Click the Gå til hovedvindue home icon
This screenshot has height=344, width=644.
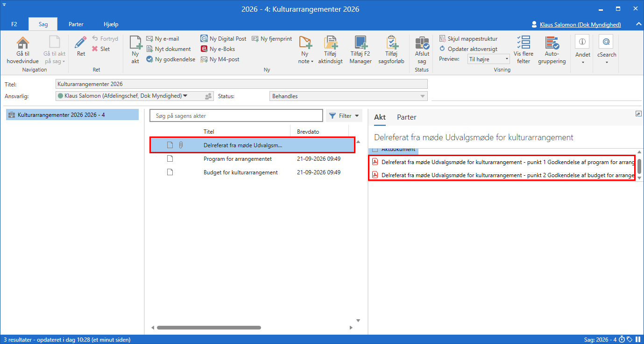pos(22,43)
